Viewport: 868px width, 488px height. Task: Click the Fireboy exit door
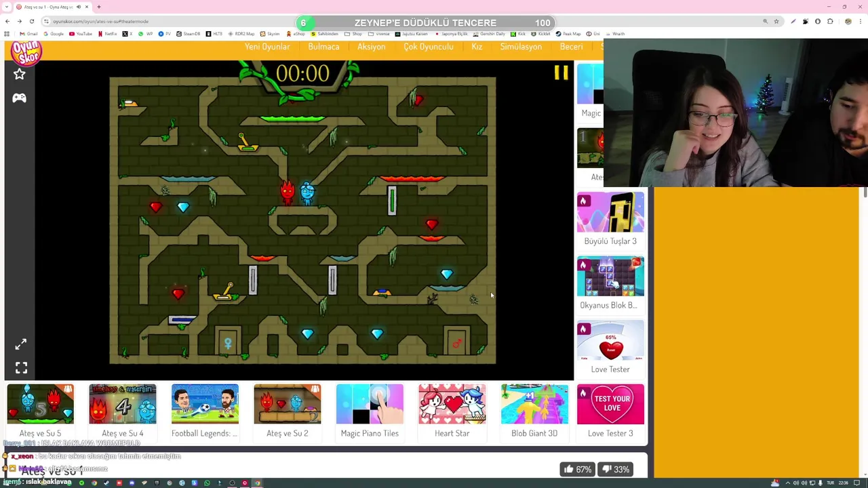click(x=456, y=341)
